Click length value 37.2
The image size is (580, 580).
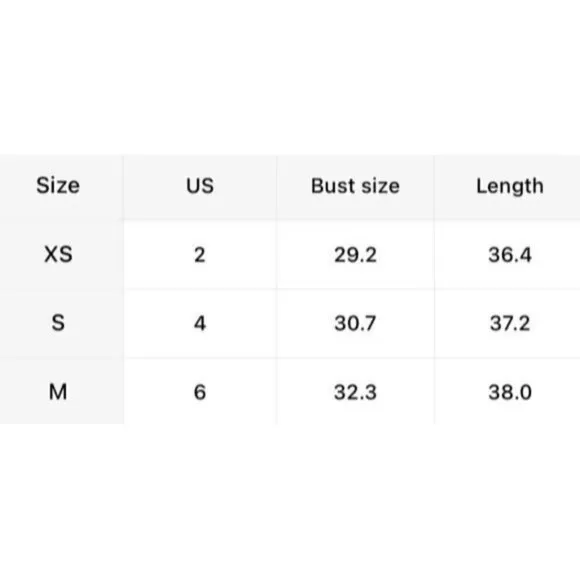[x=510, y=323]
